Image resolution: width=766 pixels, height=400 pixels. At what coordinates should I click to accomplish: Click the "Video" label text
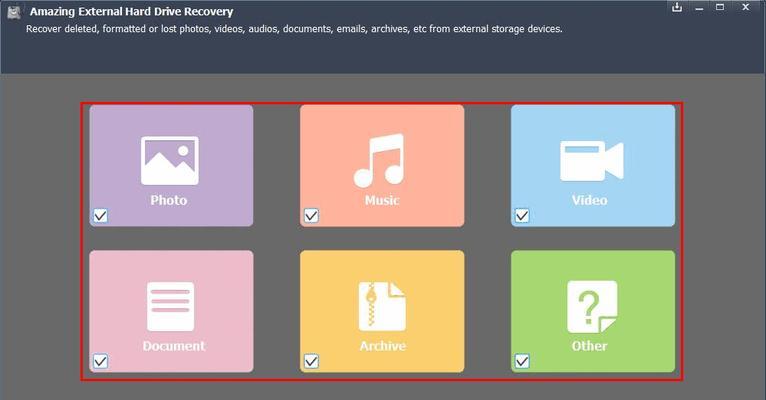[x=590, y=200]
